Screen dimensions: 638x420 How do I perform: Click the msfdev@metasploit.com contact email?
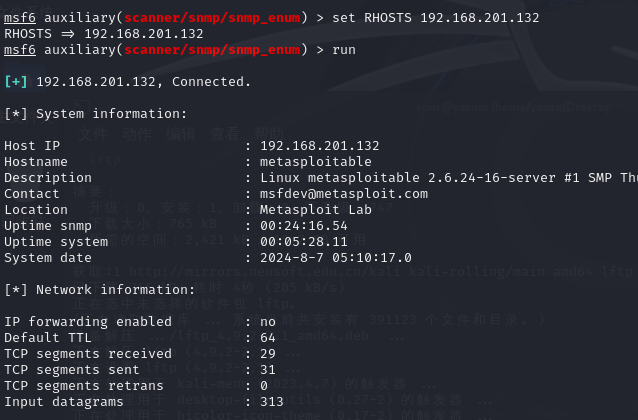click(x=343, y=194)
